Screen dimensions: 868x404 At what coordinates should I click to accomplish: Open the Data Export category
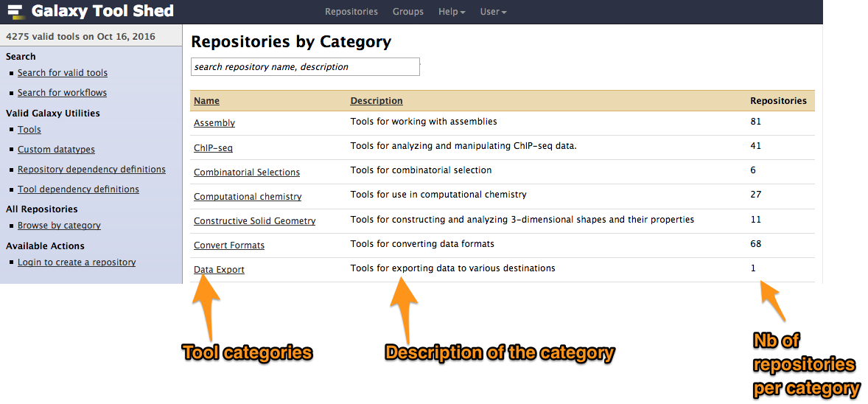(220, 270)
